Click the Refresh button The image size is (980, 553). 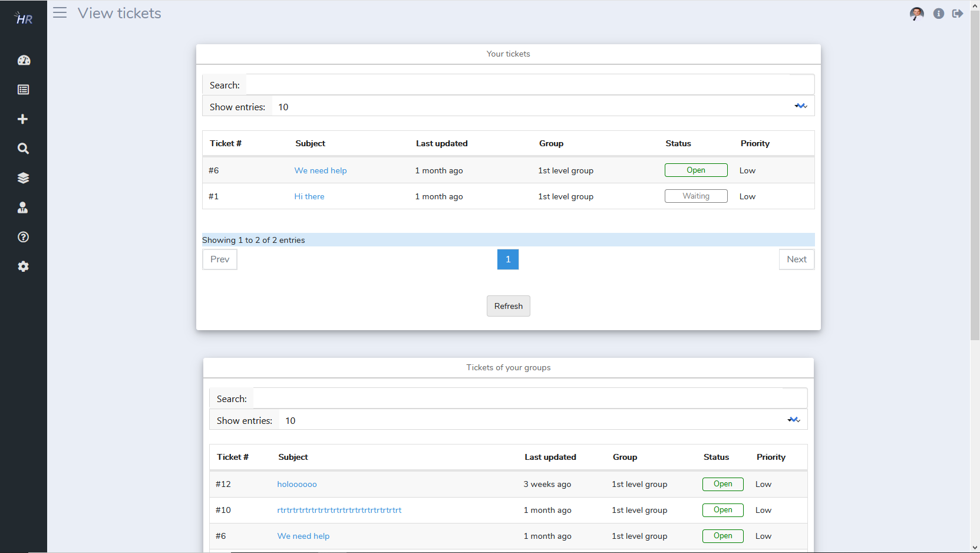click(x=509, y=306)
